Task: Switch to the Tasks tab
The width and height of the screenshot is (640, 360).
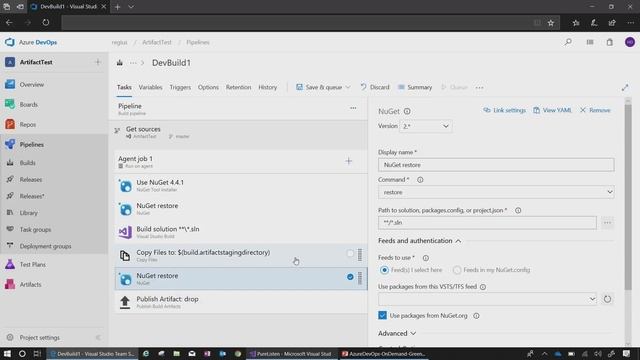Action: tap(124, 87)
